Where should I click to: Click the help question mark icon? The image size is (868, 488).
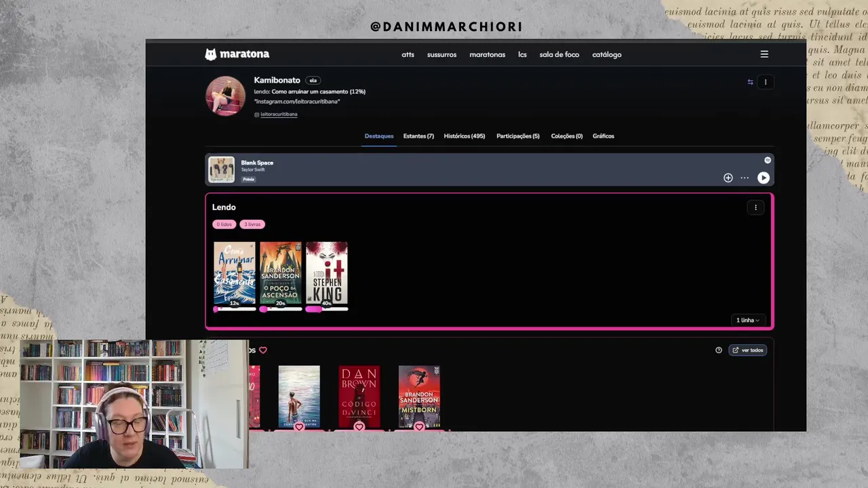(x=719, y=350)
